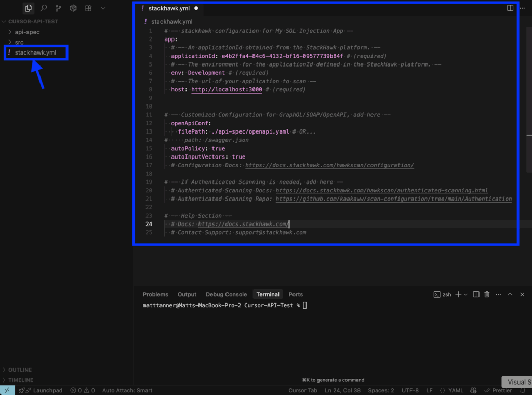Open terminal panel more actions ellipsis
532x395 pixels.
tap(498, 295)
